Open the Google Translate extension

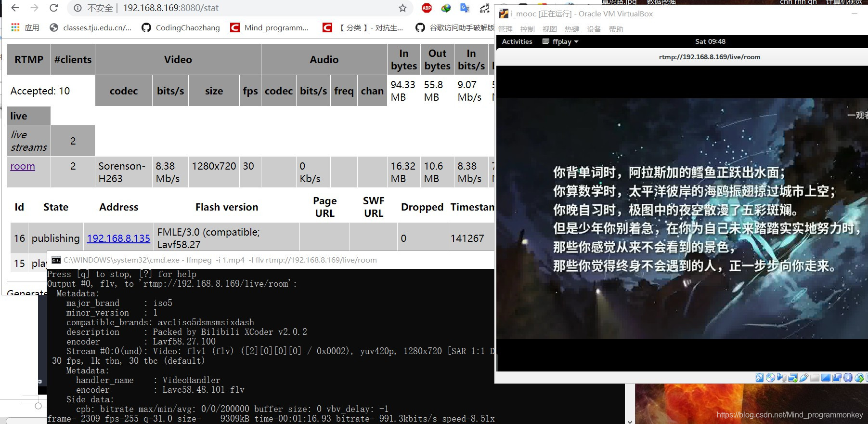coord(465,8)
